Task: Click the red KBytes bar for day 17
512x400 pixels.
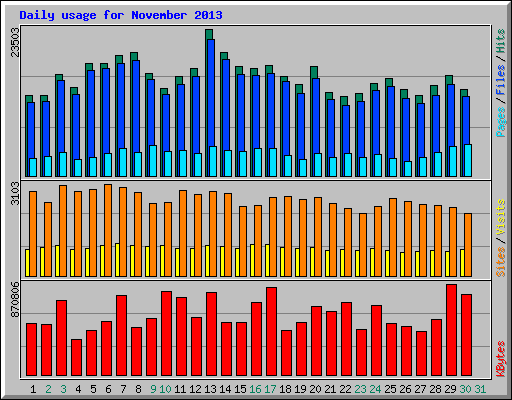Action: click(271, 332)
